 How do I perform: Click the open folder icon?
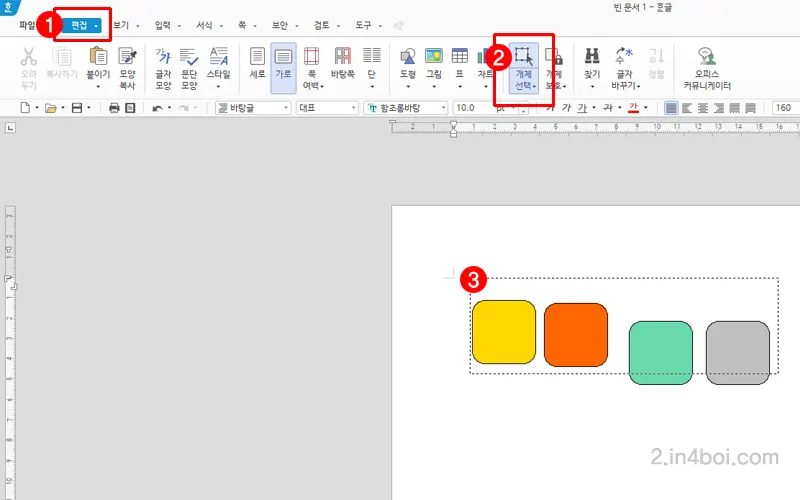point(51,108)
